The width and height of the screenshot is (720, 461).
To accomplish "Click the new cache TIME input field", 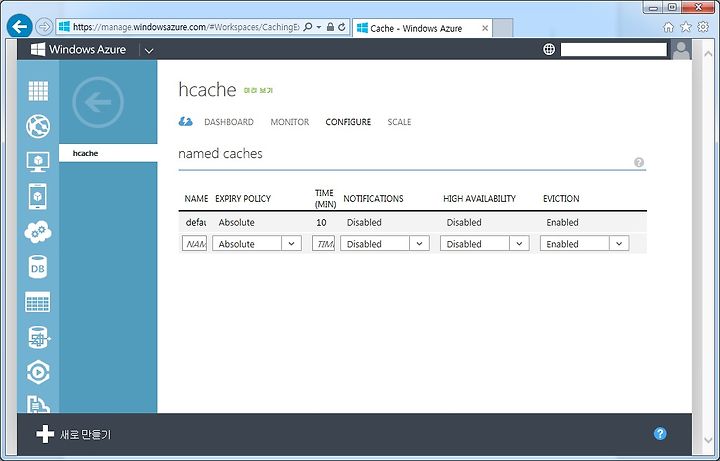I will pyautogui.click(x=324, y=243).
